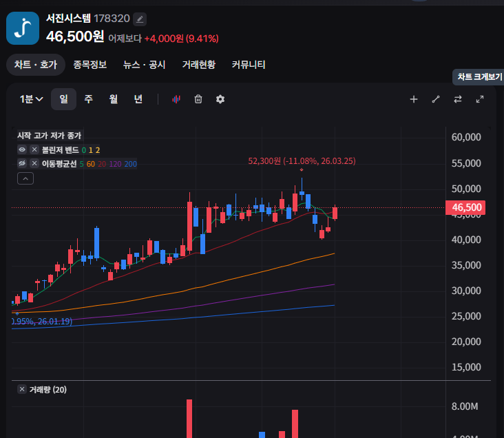504x438 pixels.
Task: Remove the 볼린저 밴드 indicator
Action: [34, 149]
